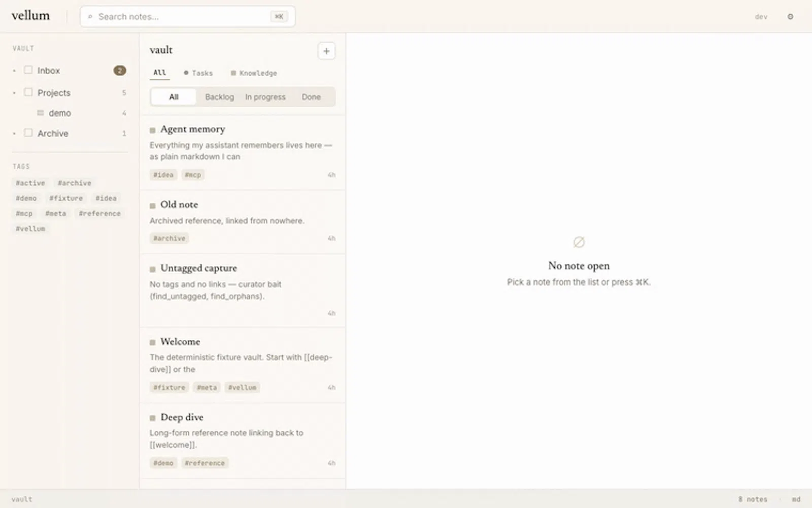Image resolution: width=812 pixels, height=508 pixels.
Task: Open the Untagged capture note
Action: tap(243, 291)
